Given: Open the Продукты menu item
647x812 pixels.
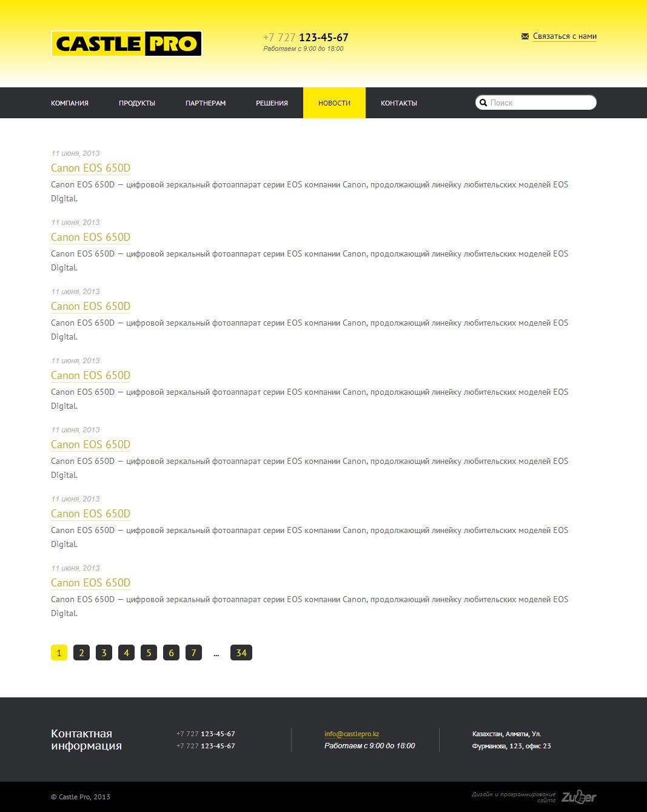Looking at the screenshot, I should (137, 103).
